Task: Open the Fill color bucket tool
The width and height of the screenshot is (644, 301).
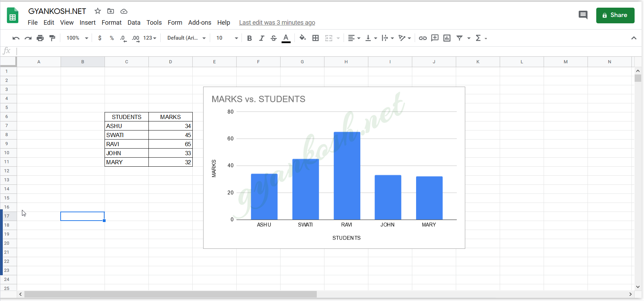Action: (x=302, y=38)
